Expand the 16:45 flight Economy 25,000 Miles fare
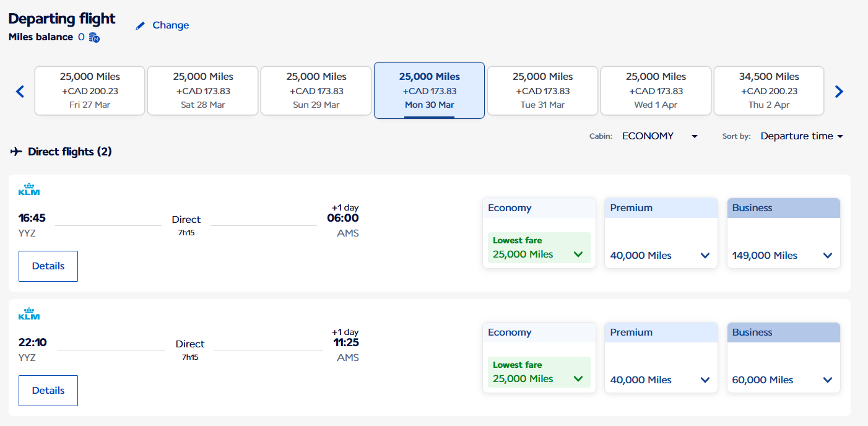 pyautogui.click(x=539, y=248)
